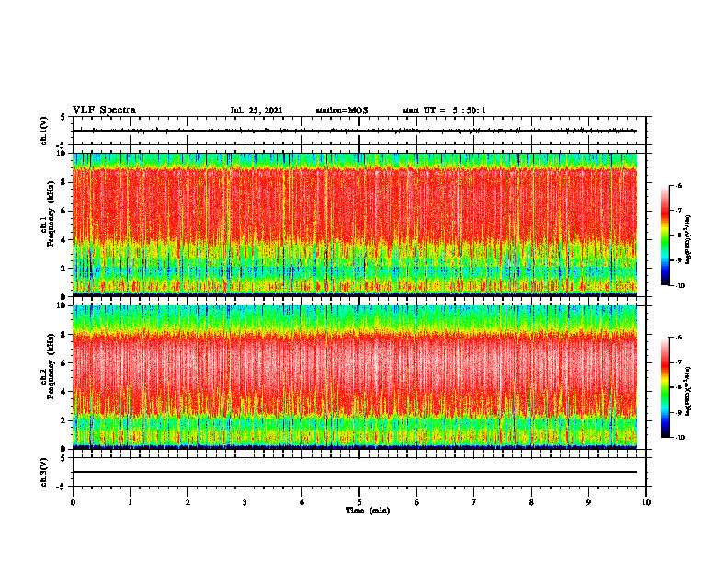Click the "-6" label on ch.1 color scale
728x563 pixels.
pos(679,185)
